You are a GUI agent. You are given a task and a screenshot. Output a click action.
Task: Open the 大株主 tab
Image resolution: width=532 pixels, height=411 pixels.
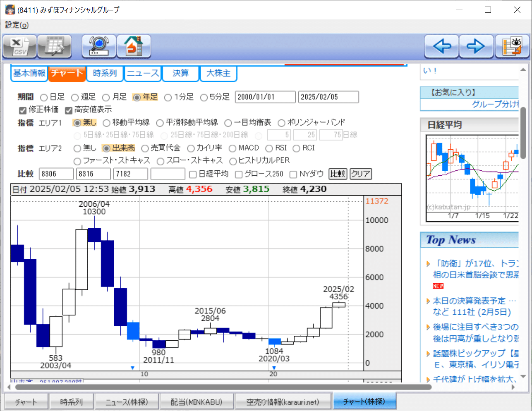[x=218, y=73]
